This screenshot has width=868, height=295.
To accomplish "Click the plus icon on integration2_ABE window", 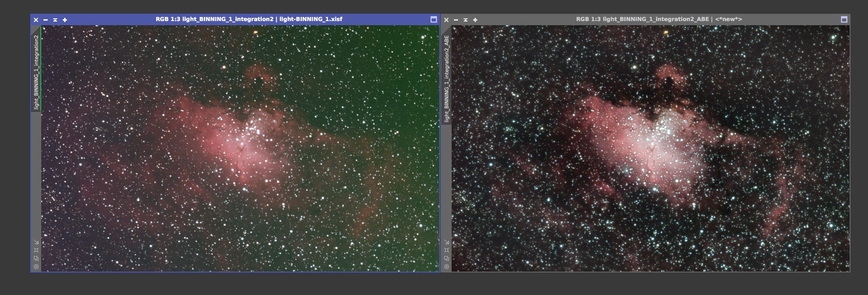I will [475, 20].
